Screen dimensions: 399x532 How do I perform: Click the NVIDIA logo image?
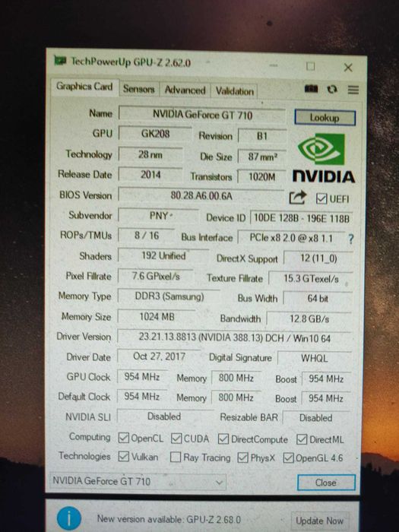pyautogui.click(x=323, y=158)
